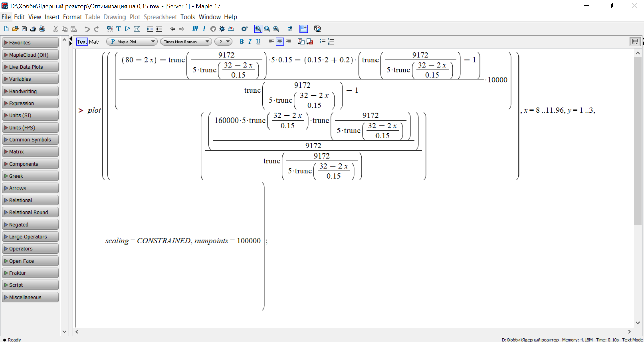Toggle Bold formatting
The width and height of the screenshot is (644, 342).
[241, 42]
